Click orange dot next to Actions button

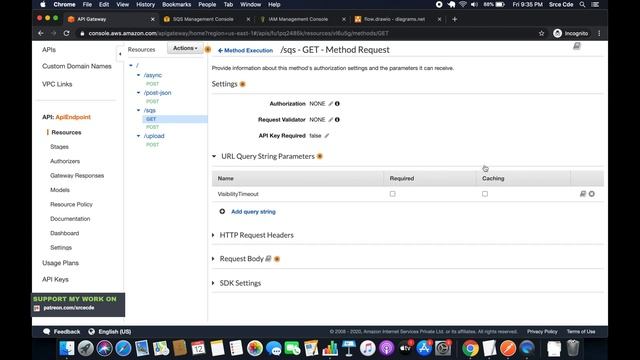[x=208, y=49]
